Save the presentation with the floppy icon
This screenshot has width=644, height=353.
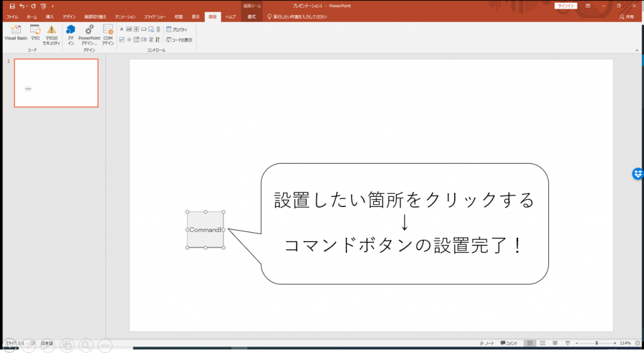12,6
